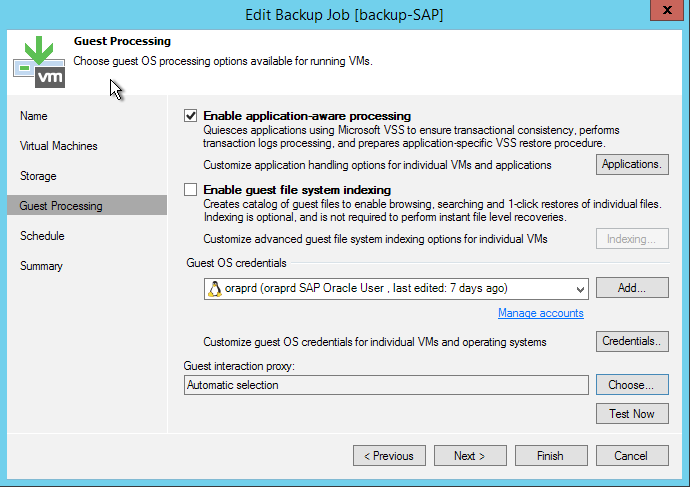Viewport: 690px width, 487px height.
Task: Select the oraprd credentials combo box
Action: point(396,289)
